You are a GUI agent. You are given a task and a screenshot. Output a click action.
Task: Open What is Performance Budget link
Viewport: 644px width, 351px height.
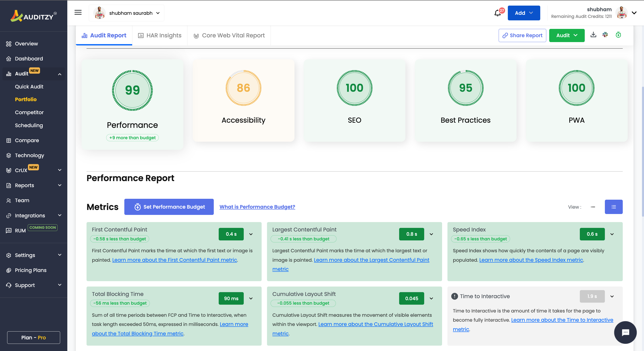click(257, 207)
